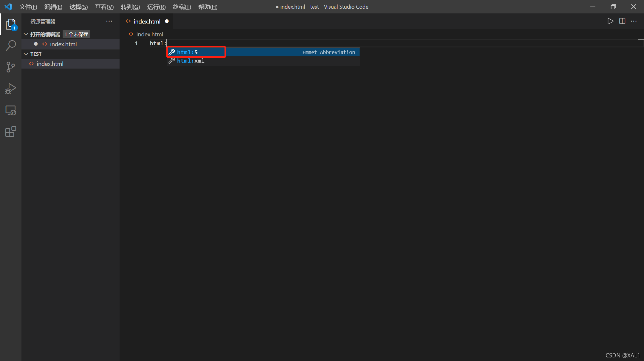Open the Run and Debug view
Screen dimensions: 644x361
11,89
